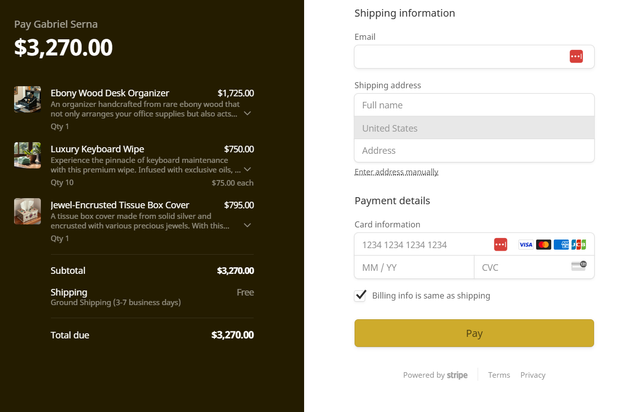Expand Jewel-Encrusted Tissue Box Cover description
Viewport: 640px width, 412px height.
pos(248,226)
